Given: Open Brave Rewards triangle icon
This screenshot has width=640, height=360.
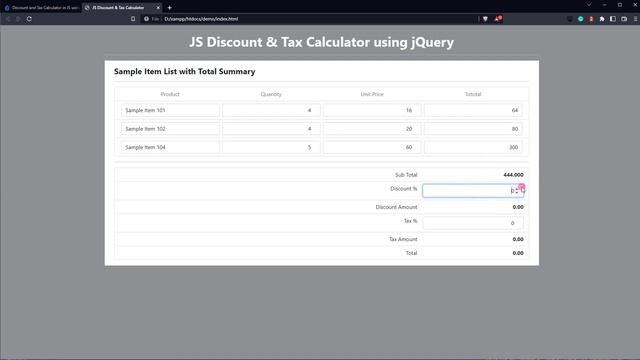Looking at the screenshot, I should [x=498, y=19].
